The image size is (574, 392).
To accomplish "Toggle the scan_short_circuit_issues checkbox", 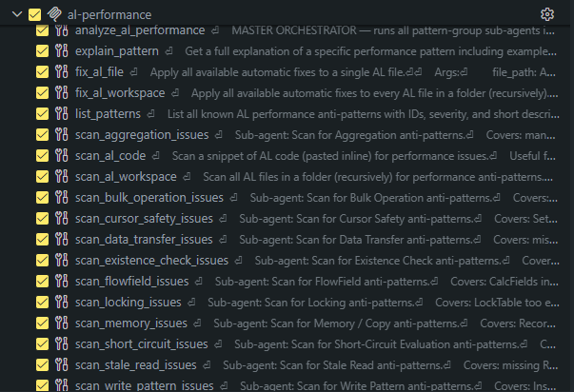I will (42, 344).
